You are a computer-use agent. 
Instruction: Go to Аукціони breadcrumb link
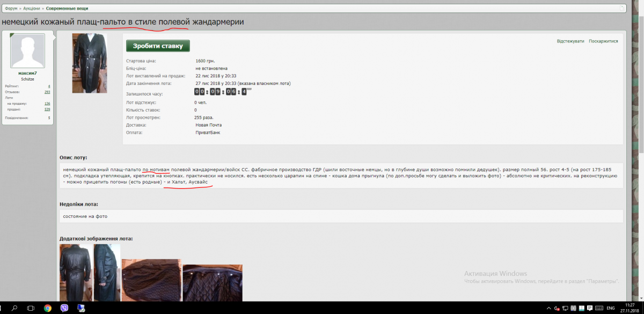[32, 9]
